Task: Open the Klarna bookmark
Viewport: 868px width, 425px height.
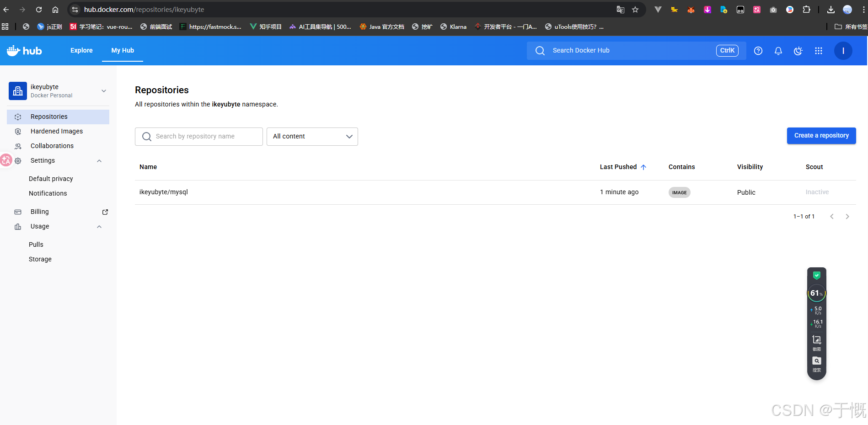Action: pos(454,27)
